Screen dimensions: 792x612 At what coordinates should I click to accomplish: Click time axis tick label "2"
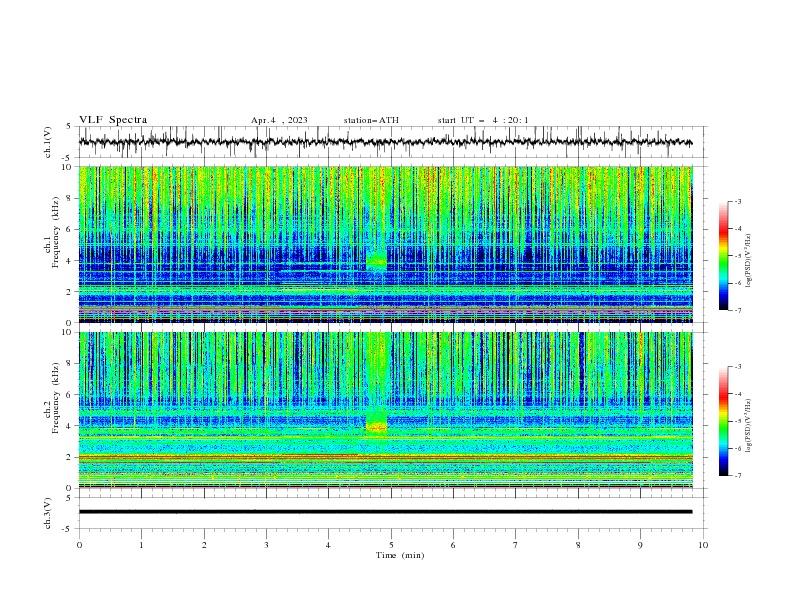click(204, 545)
